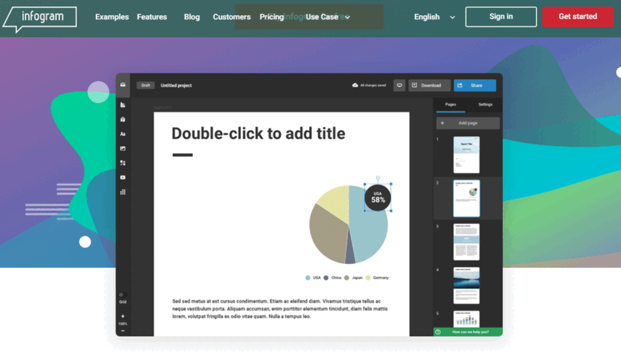Viewport: 621px width, 364px height.
Task: Open the shapes and elements panel icon
Action: (123, 163)
